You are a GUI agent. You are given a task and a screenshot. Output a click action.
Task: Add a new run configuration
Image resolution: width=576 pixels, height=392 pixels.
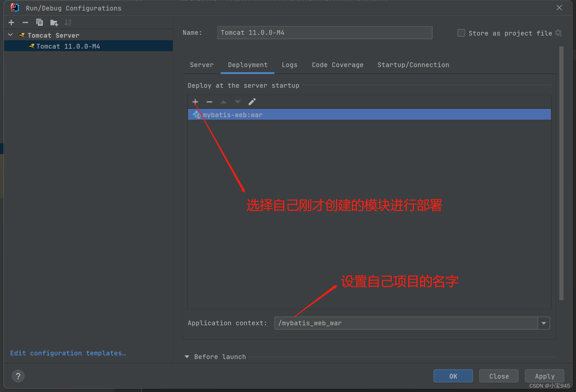click(x=11, y=22)
